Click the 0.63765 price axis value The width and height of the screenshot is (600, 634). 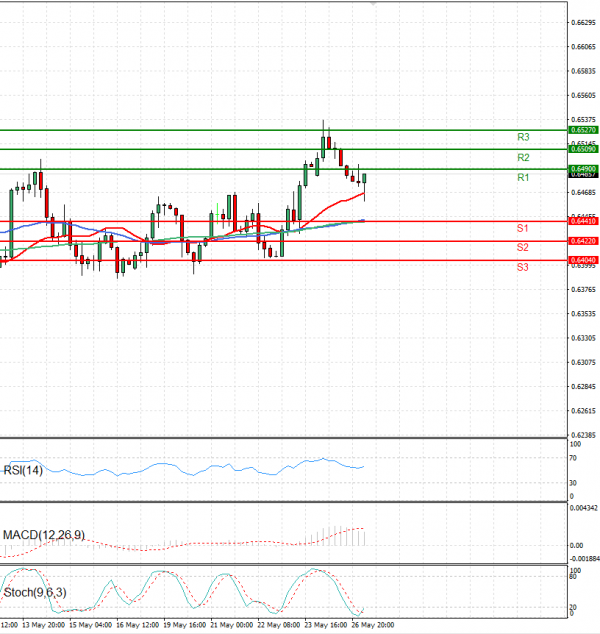(x=583, y=290)
